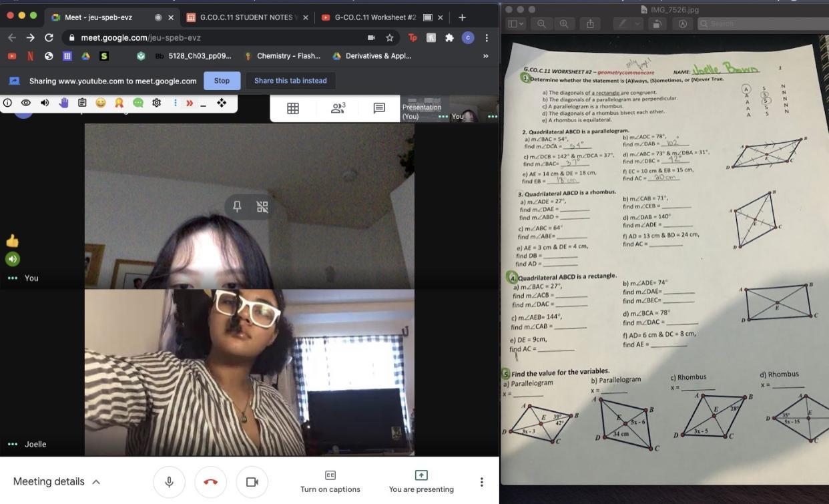This screenshot has height=504, width=829.
Task: Open the Meet chat panel
Action: click(379, 108)
